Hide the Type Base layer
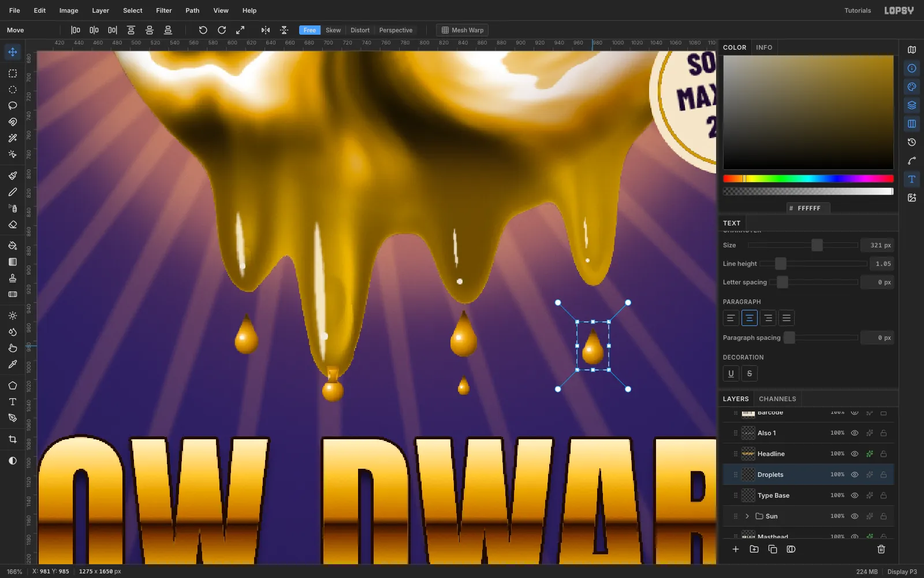 click(855, 495)
